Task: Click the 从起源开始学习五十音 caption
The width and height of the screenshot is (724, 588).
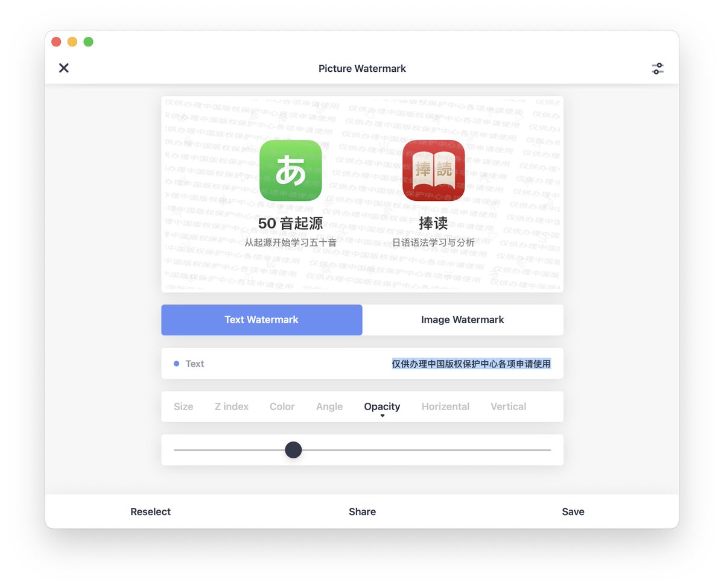Action: [291, 242]
